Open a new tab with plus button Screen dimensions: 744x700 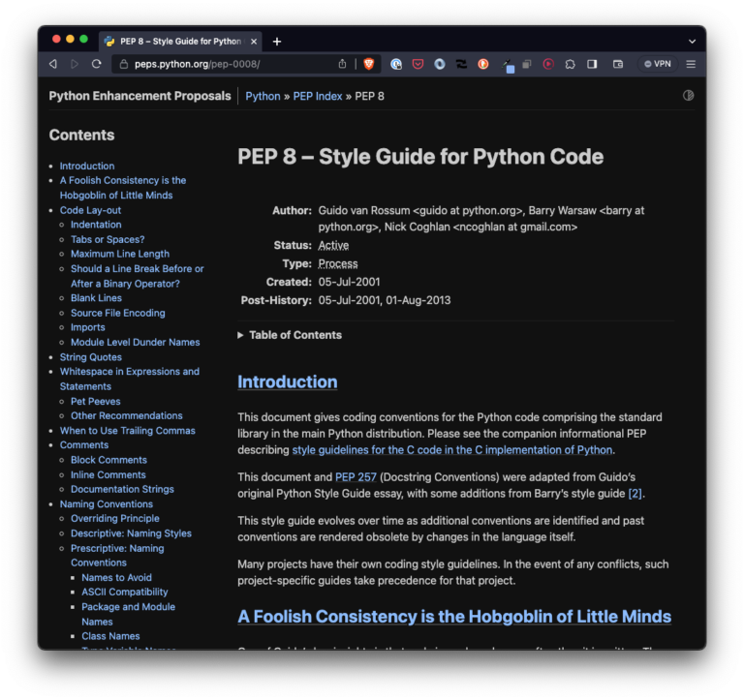[x=277, y=42]
